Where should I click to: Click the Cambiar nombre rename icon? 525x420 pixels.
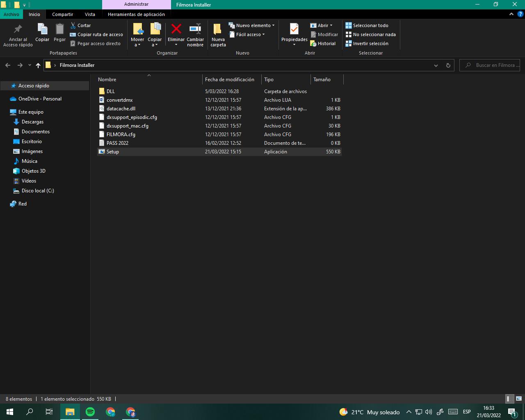click(195, 29)
